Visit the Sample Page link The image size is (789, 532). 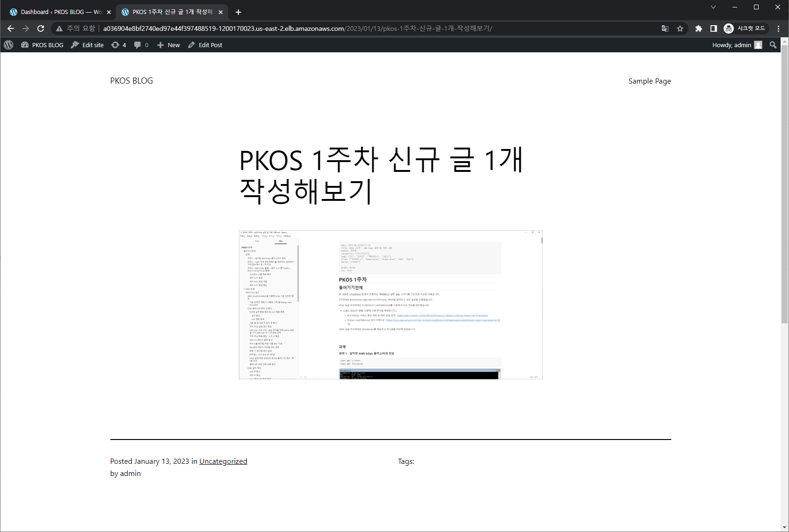pos(649,81)
